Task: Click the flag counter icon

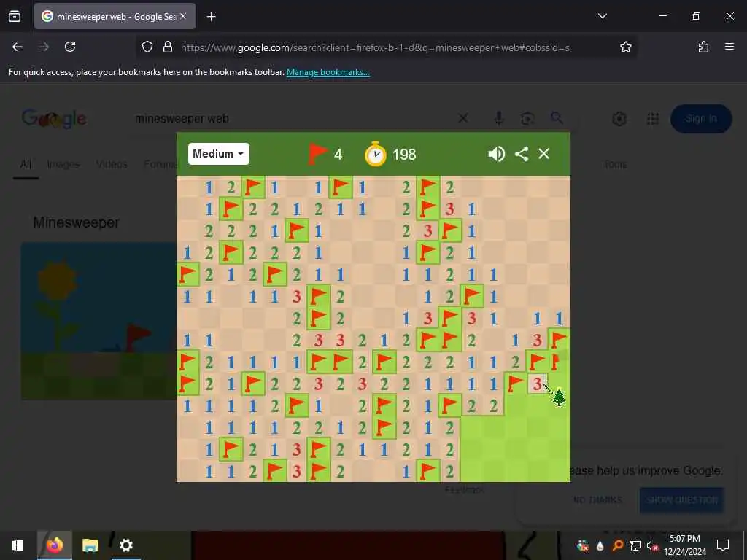Action: pos(317,154)
